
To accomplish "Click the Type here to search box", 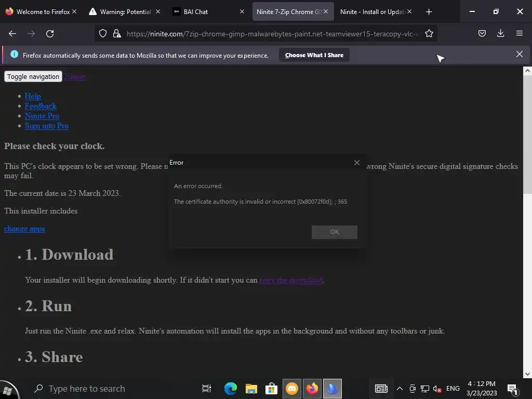I will click(x=109, y=389).
